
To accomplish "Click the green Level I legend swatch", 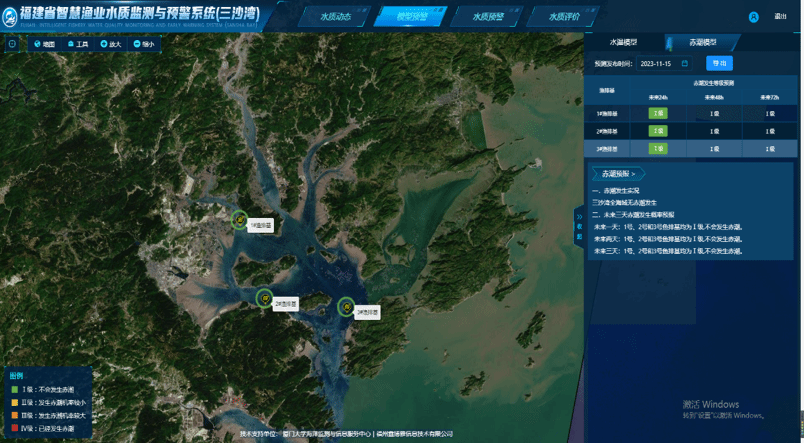I will [x=13, y=390].
